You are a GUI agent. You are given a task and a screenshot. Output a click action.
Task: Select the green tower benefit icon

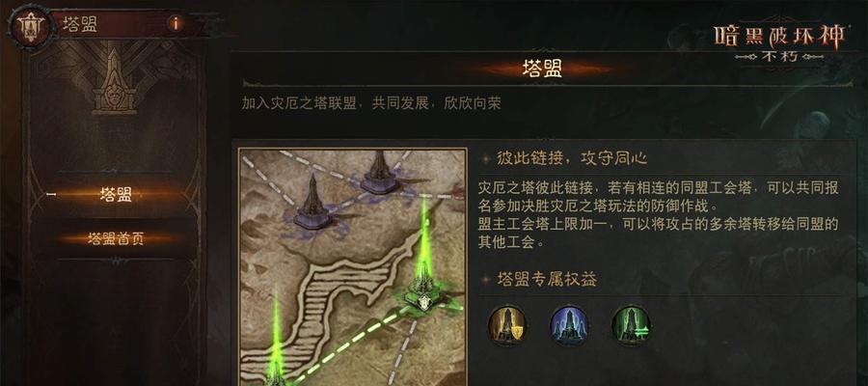631,325
